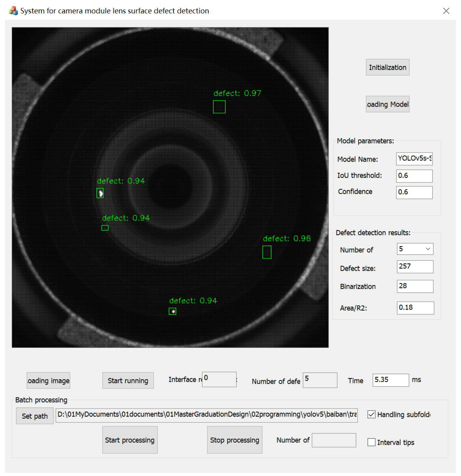Click the Loading image button
Viewport: 461px width, 476px height.
[x=48, y=380]
